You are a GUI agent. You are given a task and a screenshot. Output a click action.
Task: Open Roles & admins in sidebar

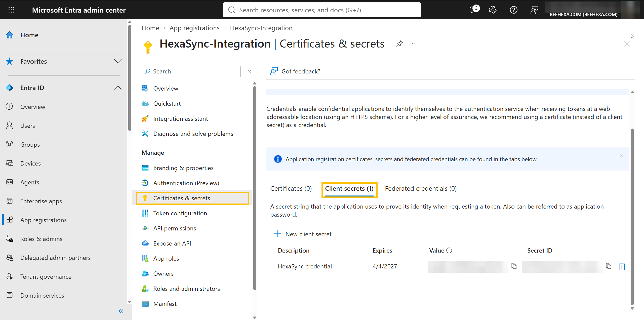pyautogui.click(x=41, y=239)
